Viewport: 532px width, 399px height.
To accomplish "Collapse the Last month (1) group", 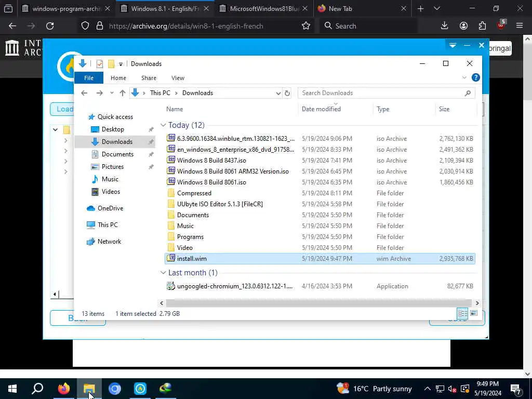I will tap(163, 273).
